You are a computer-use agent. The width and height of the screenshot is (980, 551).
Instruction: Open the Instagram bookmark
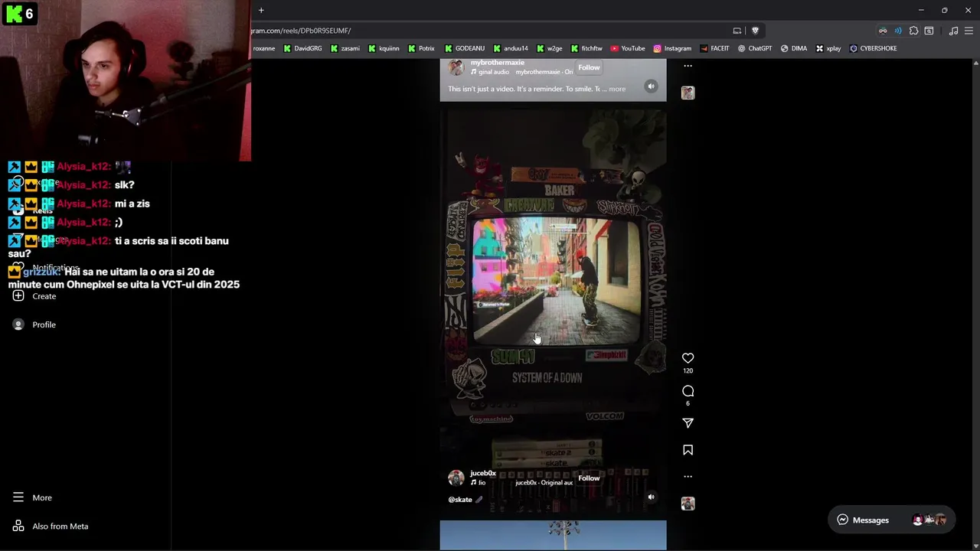tap(672, 48)
